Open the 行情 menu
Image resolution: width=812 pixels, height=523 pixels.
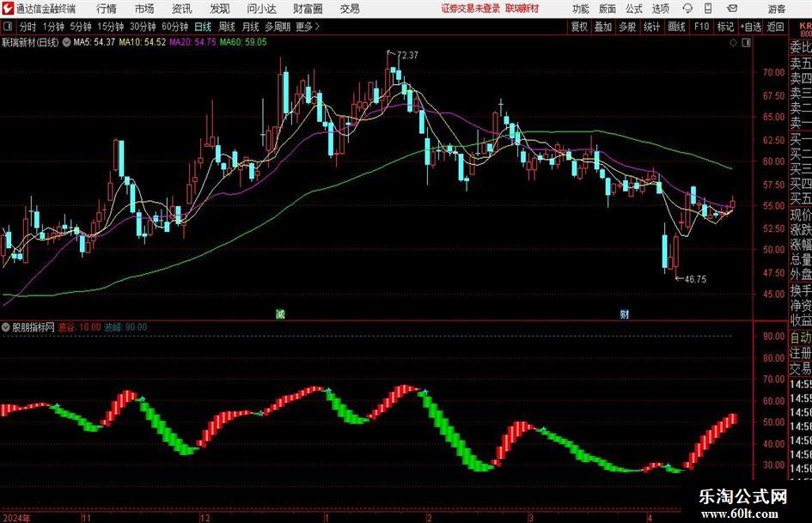pos(107,9)
